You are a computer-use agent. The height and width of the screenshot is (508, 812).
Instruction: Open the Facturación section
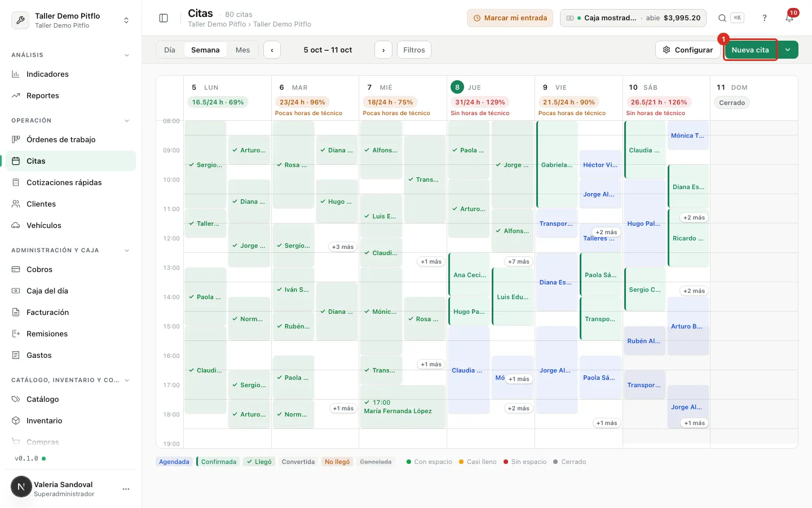tap(70, 312)
